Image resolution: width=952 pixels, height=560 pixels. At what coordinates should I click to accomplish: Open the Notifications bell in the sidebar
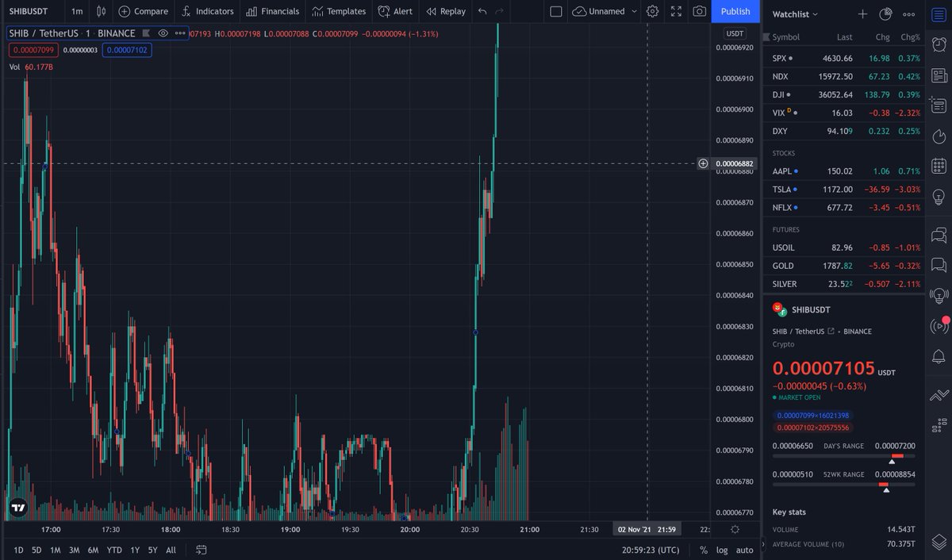coord(939,355)
